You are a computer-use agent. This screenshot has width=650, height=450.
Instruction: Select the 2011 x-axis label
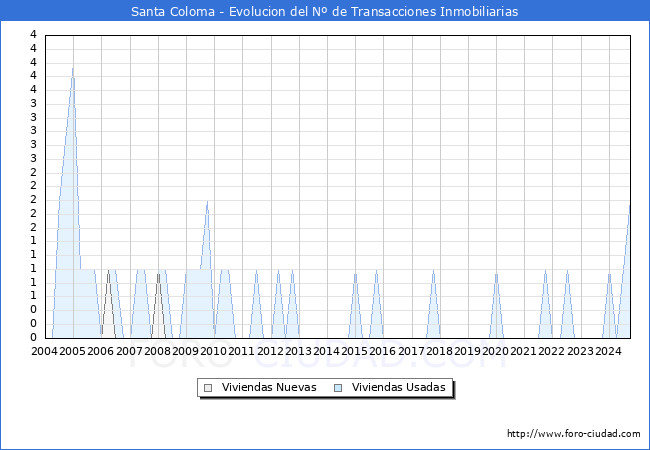pos(242,351)
